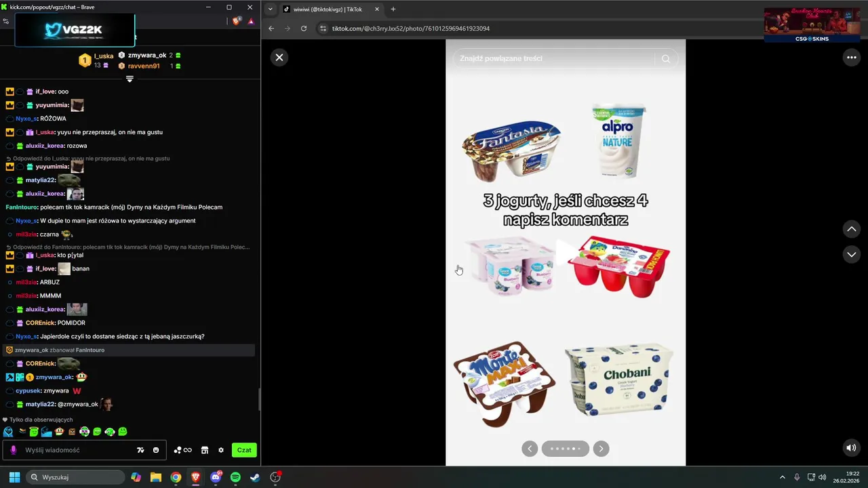Viewport: 868px width, 488px height.
Task: Open site settings icon in Kick chat window
Action: [x=6, y=21]
